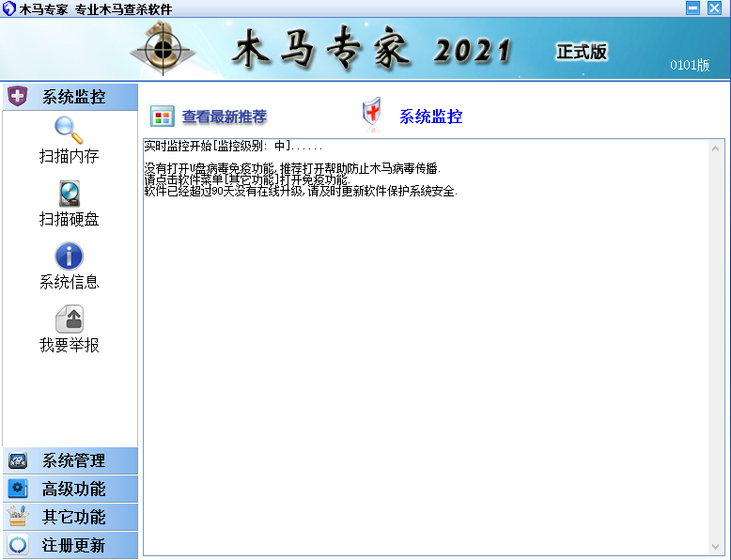Click the 0101版 version text
The height and width of the screenshot is (560, 731).
690,65
